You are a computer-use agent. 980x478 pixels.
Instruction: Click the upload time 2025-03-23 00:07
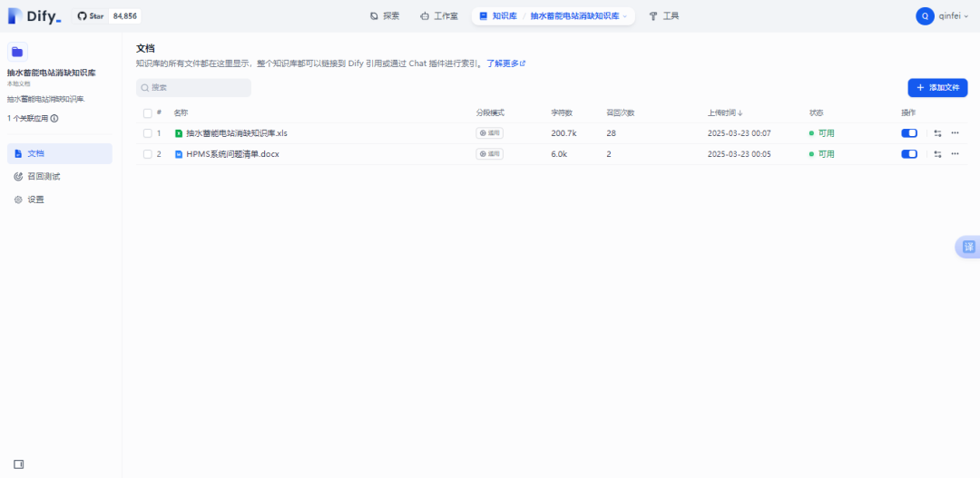click(739, 133)
